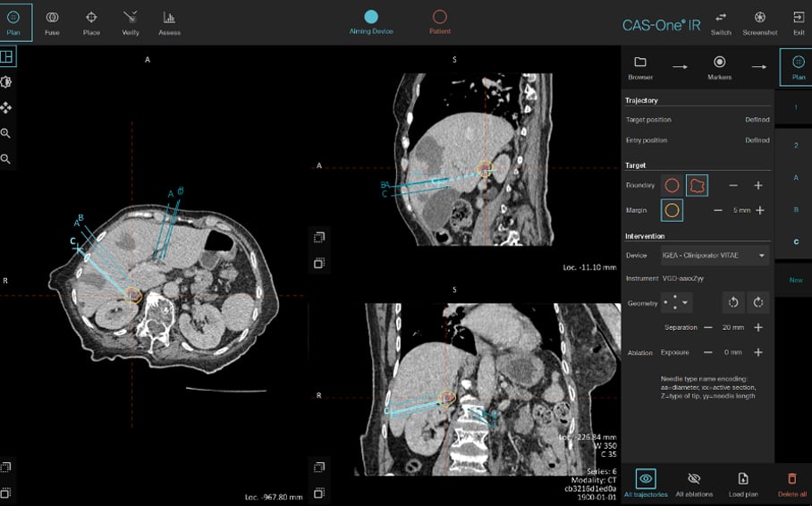
Task: Click Delete all
Action: tap(791, 484)
